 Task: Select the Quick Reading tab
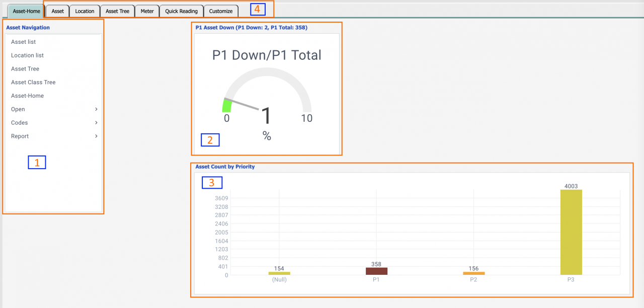point(181,11)
